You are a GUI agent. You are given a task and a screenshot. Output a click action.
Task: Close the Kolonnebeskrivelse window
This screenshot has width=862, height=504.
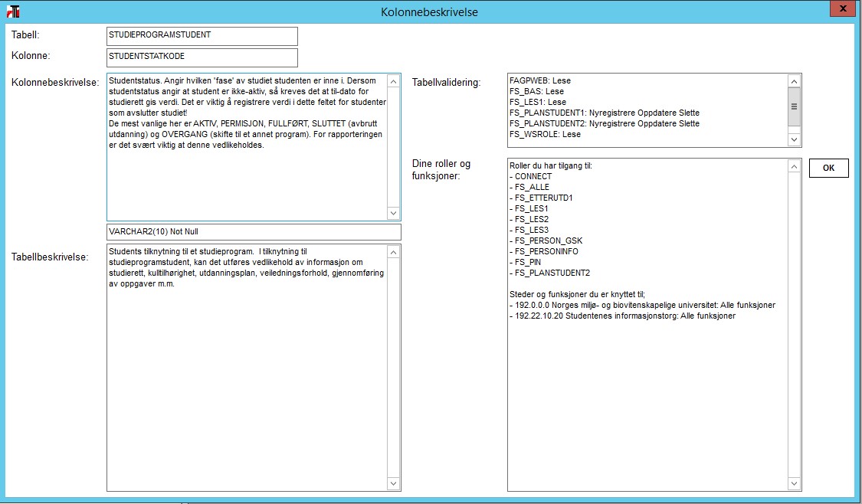[842, 8]
